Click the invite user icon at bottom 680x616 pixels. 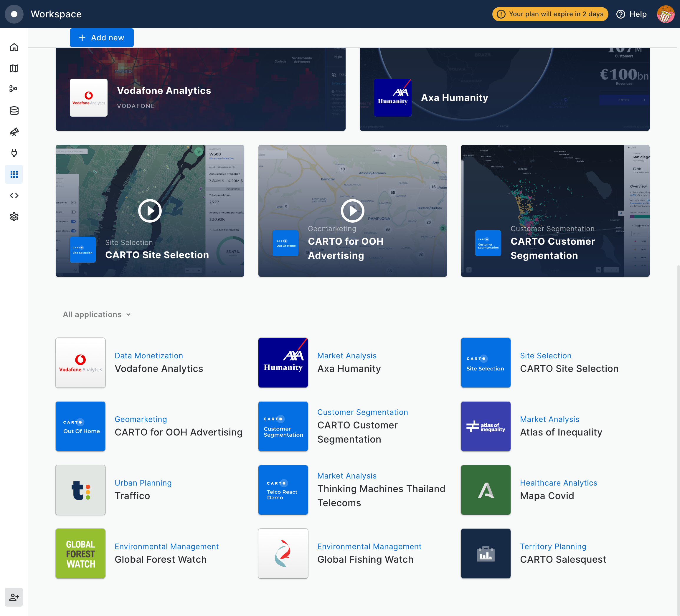(14, 597)
